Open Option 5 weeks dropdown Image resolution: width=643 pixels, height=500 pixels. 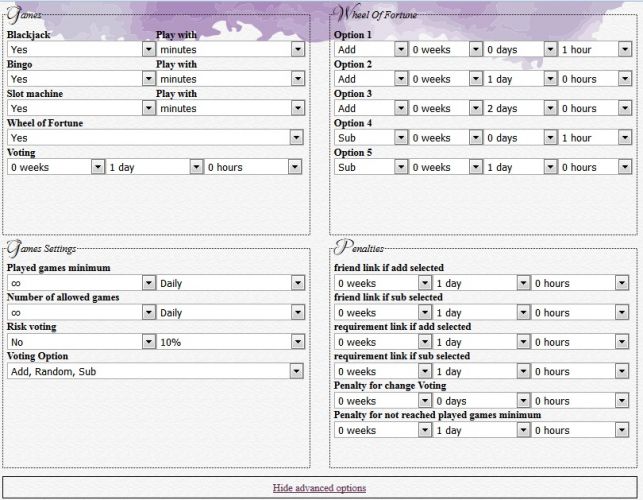click(x=445, y=168)
